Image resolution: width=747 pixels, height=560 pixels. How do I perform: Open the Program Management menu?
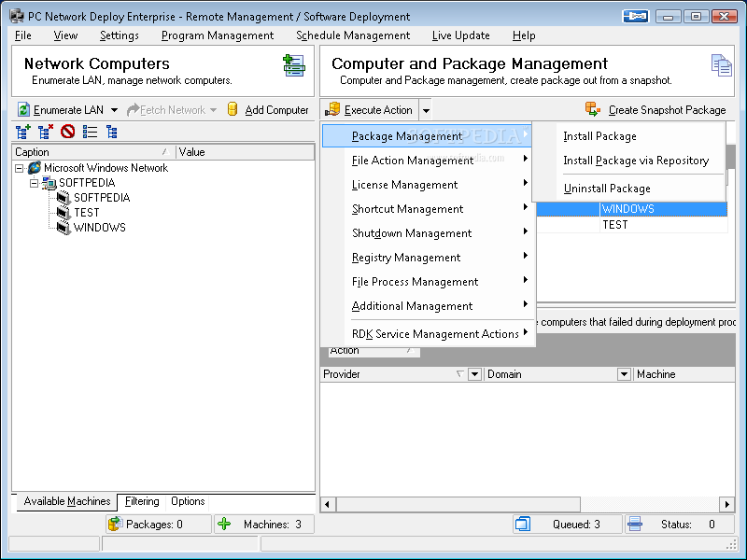tap(218, 35)
